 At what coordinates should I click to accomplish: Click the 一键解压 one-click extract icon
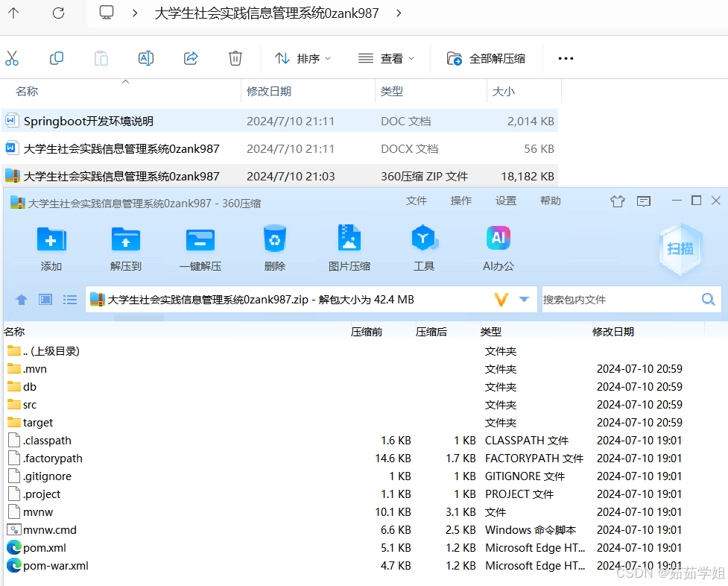(x=200, y=248)
